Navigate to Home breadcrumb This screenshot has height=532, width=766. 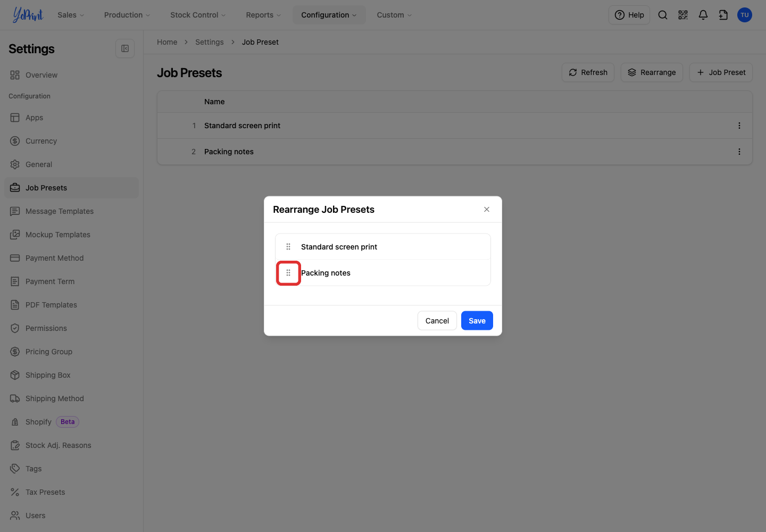[x=167, y=42]
